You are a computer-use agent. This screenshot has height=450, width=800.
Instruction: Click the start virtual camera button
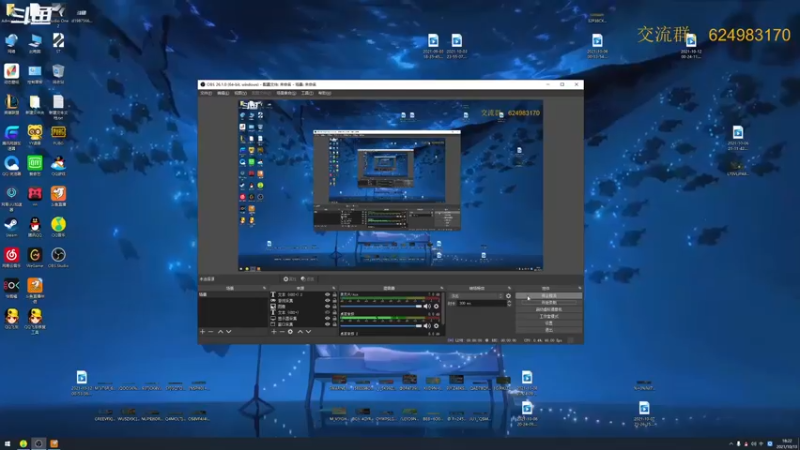(548, 309)
